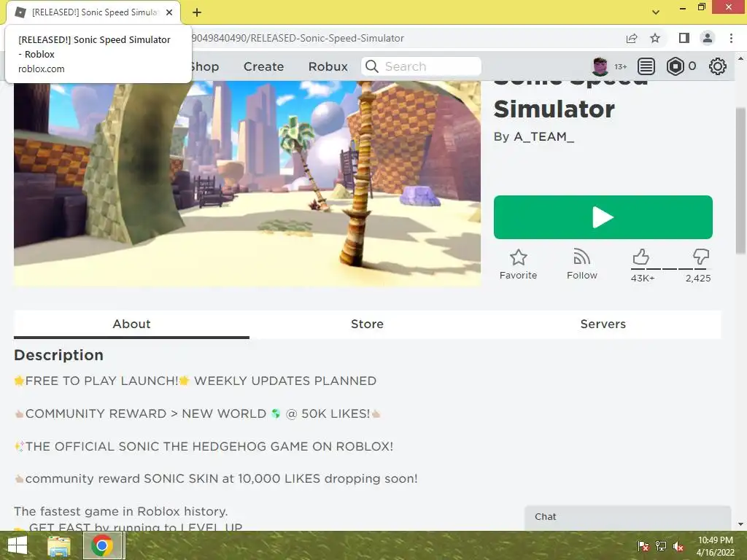Click the scrollbar up arrow
Viewport: 747px width, 560px height.
[740, 58]
